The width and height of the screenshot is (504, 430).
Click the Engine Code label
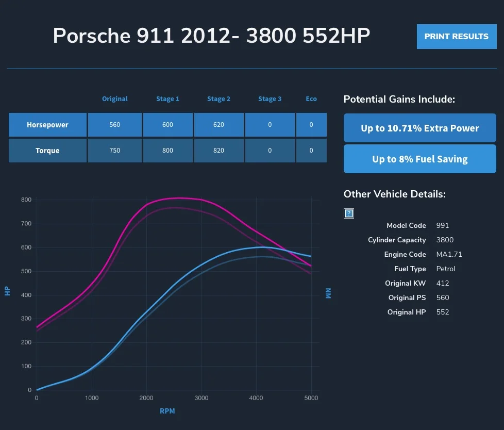(405, 254)
